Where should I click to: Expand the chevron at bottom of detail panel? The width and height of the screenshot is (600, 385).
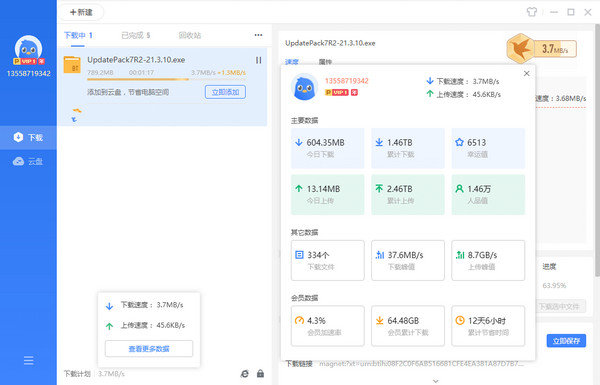[x=435, y=381]
